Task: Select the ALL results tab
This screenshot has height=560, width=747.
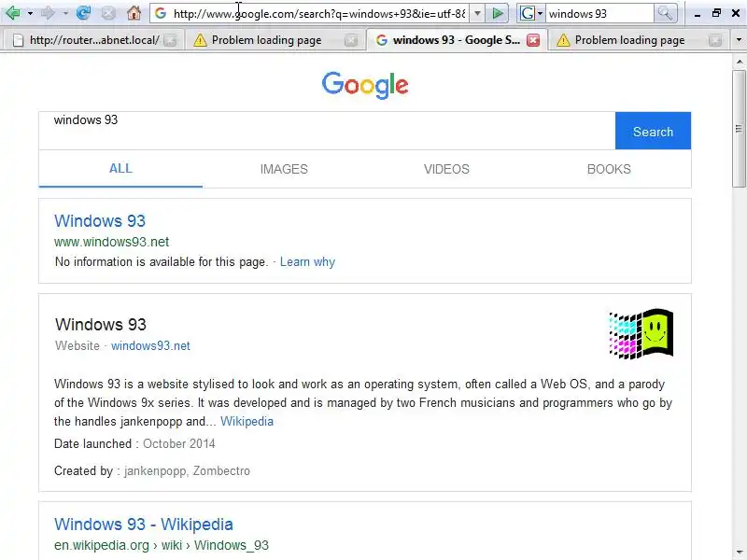Action: click(120, 169)
